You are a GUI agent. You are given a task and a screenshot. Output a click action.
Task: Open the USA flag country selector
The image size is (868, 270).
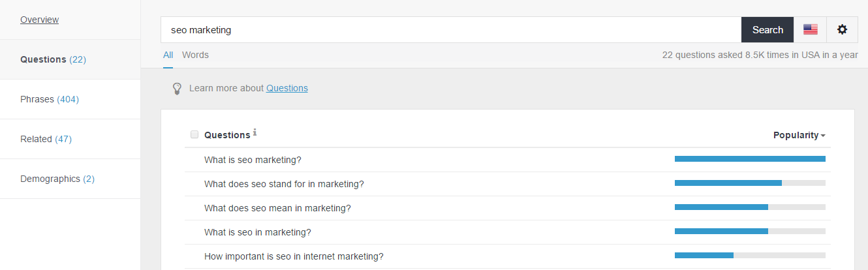[810, 29]
